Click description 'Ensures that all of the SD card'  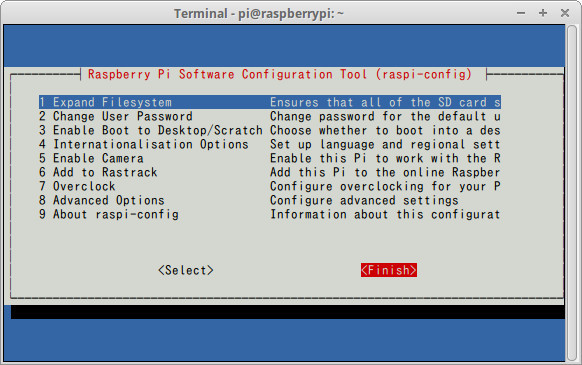[385, 102]
